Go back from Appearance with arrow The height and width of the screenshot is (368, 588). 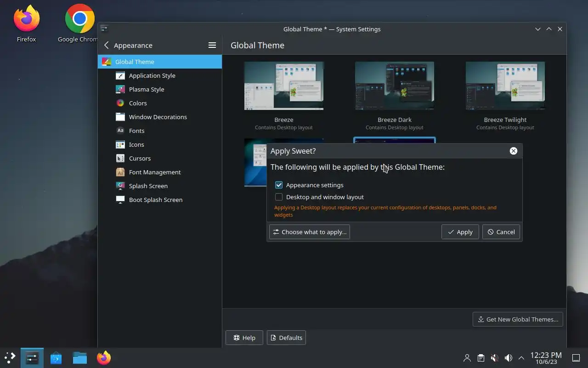click(x=107, y=45)
